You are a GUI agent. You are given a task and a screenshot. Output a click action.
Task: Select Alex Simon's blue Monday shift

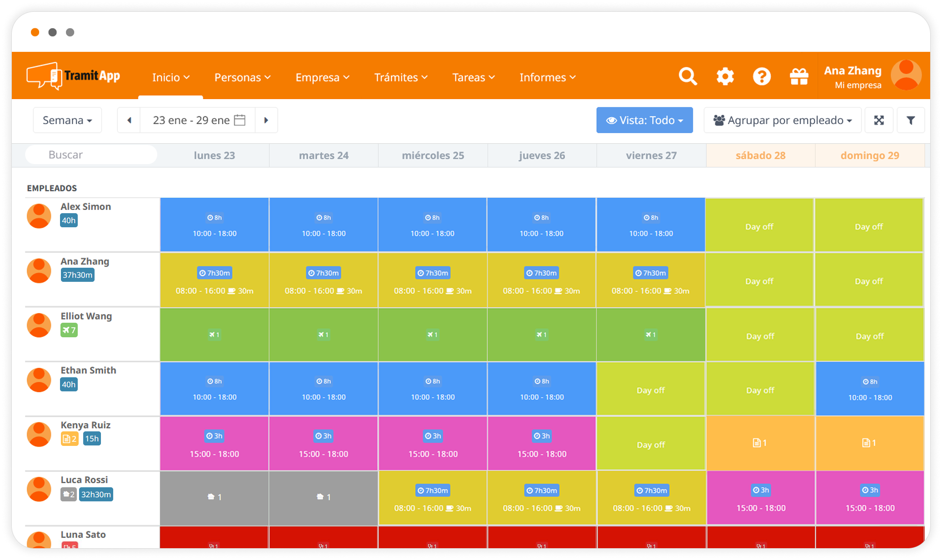point(214,225)
